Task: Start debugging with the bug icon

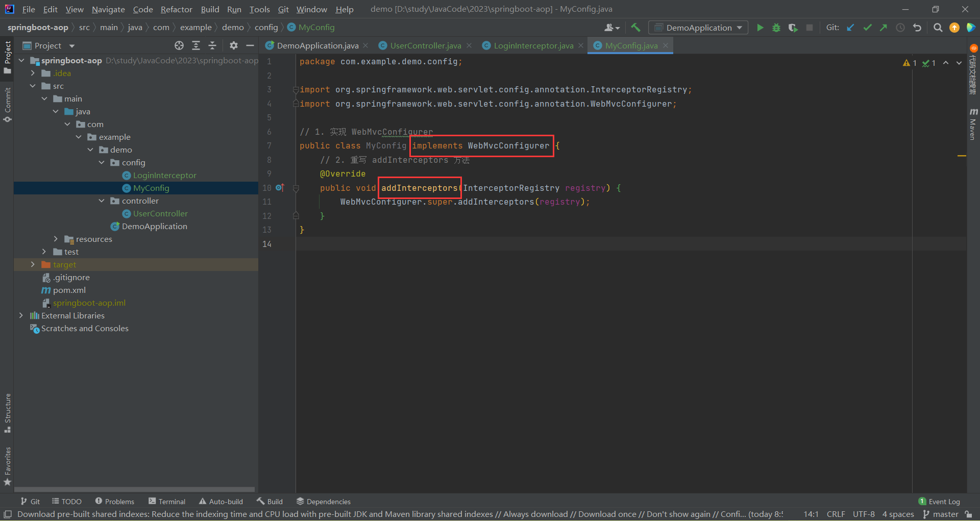Action: pos(776,28)
